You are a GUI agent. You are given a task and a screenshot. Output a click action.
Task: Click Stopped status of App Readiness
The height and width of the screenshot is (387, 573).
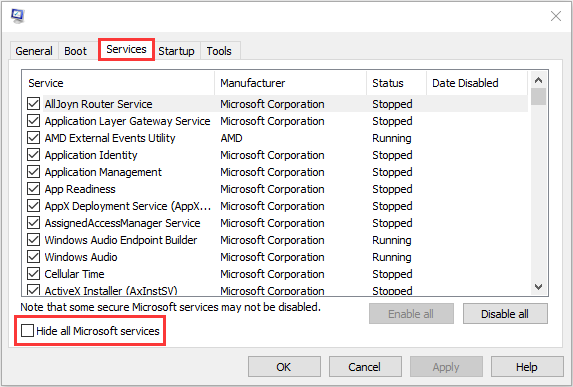(392, 189)
